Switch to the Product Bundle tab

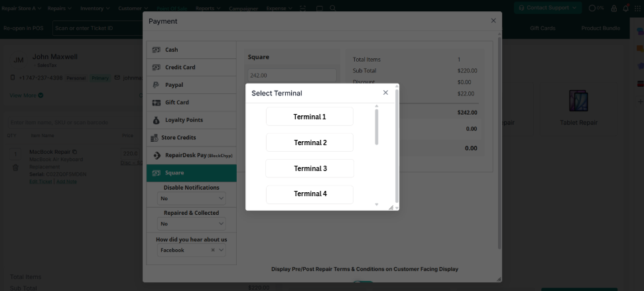coord(600,29)
